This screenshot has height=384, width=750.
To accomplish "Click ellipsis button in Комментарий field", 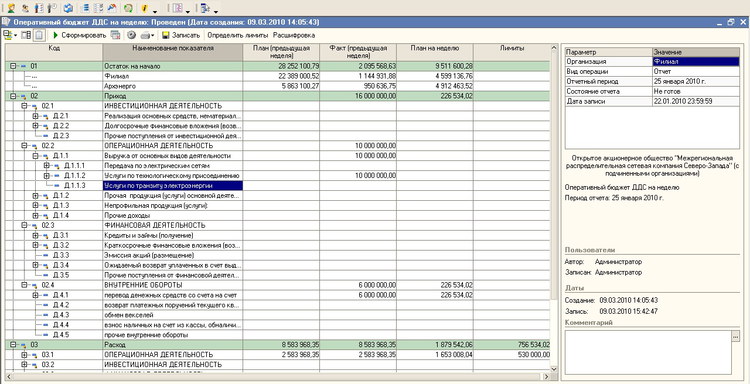I will coord(736,336).
